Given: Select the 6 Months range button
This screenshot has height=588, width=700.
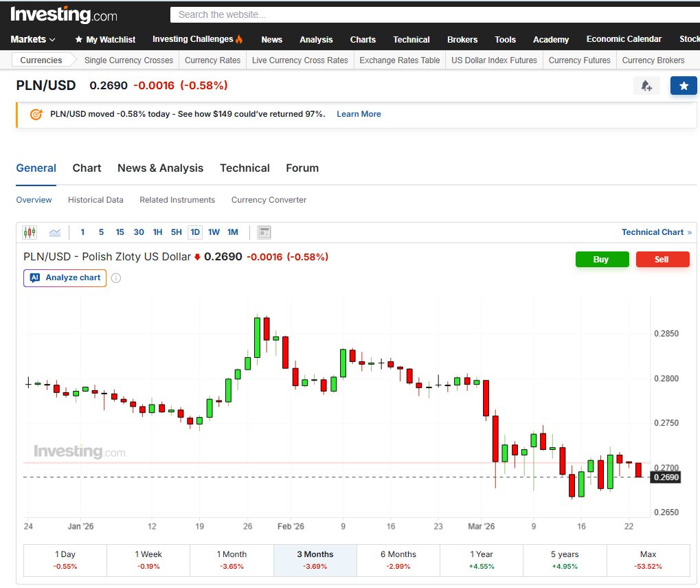Looking at the screenshot, I should coord(398,561).
